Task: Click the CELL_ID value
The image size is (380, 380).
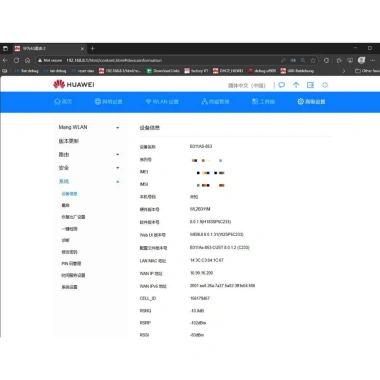Action: 200,298
